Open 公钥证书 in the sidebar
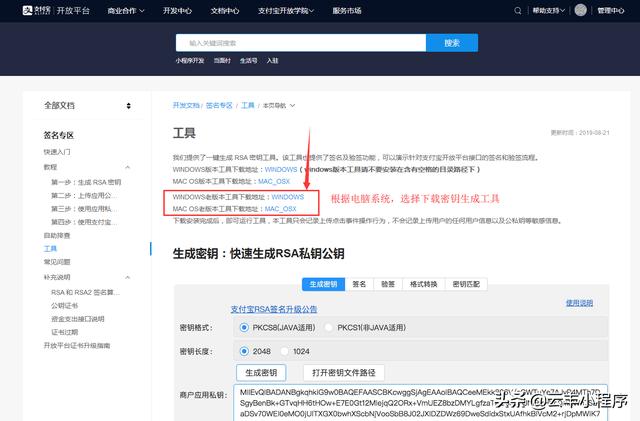Image resolution: width=640 pixels, height=421 pixels. pos(64,305)
